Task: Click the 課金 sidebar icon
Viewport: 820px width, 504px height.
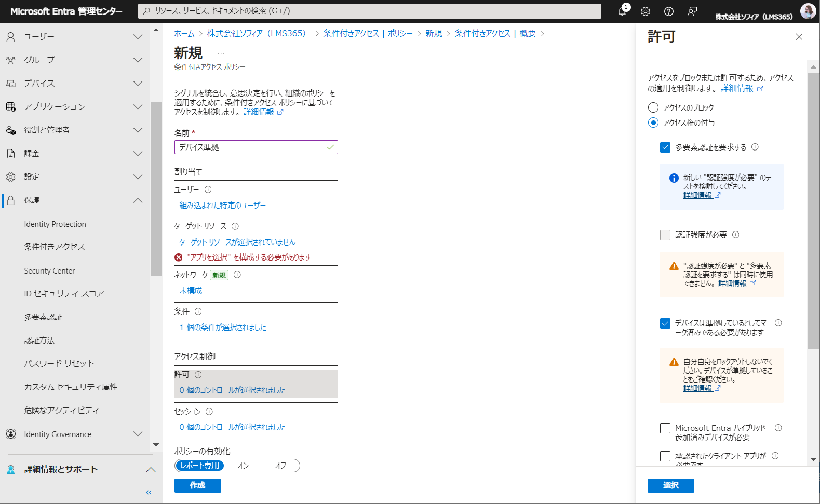Action: point(10,154)
